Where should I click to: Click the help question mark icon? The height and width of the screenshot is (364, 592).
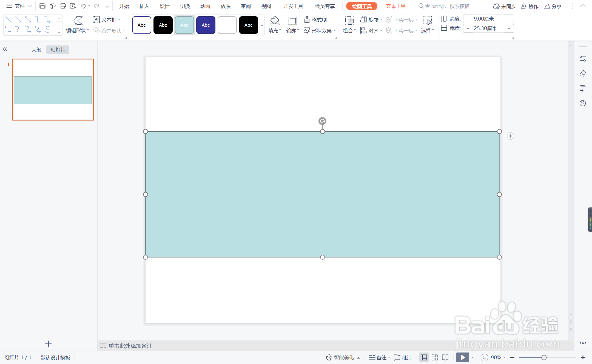coord(583,103)
